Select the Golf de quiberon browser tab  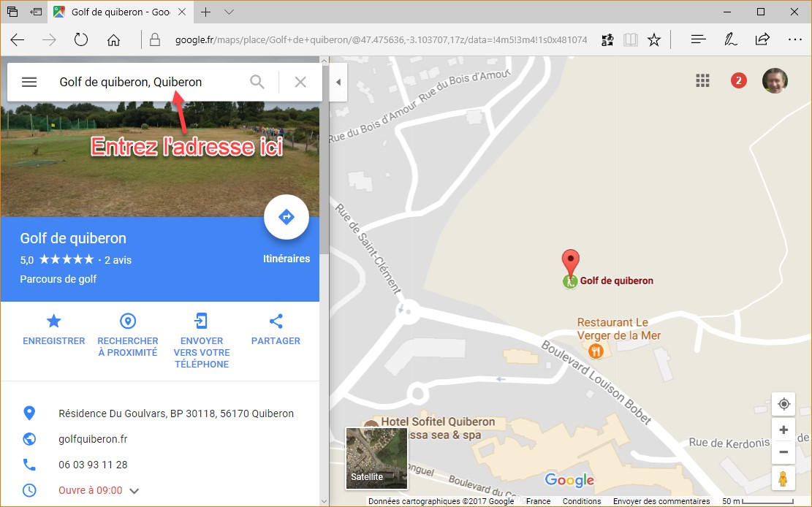pos(119,12)
